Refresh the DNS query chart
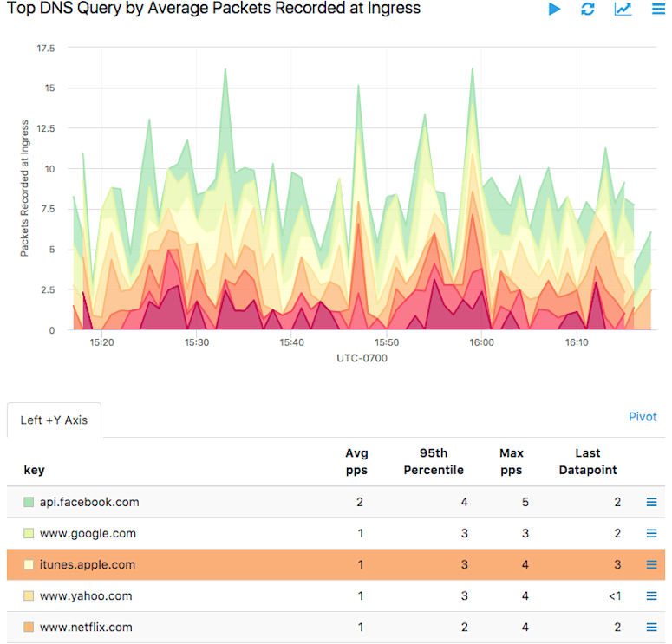The height and width of the screenshot is (644, 672). [x=588, y=9]
